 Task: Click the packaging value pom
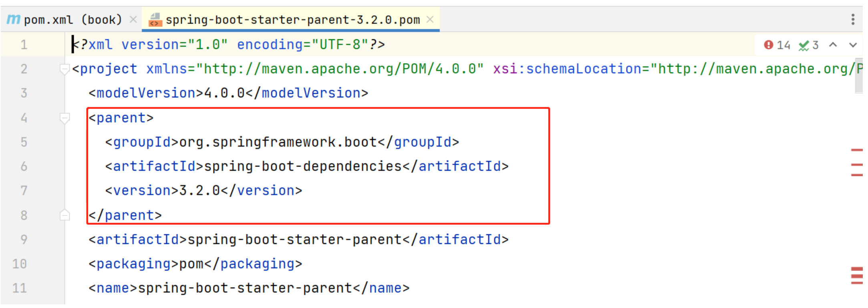[x=191, y=264]
